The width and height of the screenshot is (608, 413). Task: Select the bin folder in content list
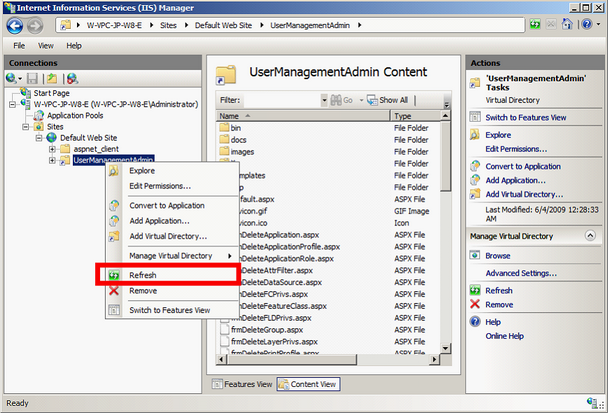236,128
